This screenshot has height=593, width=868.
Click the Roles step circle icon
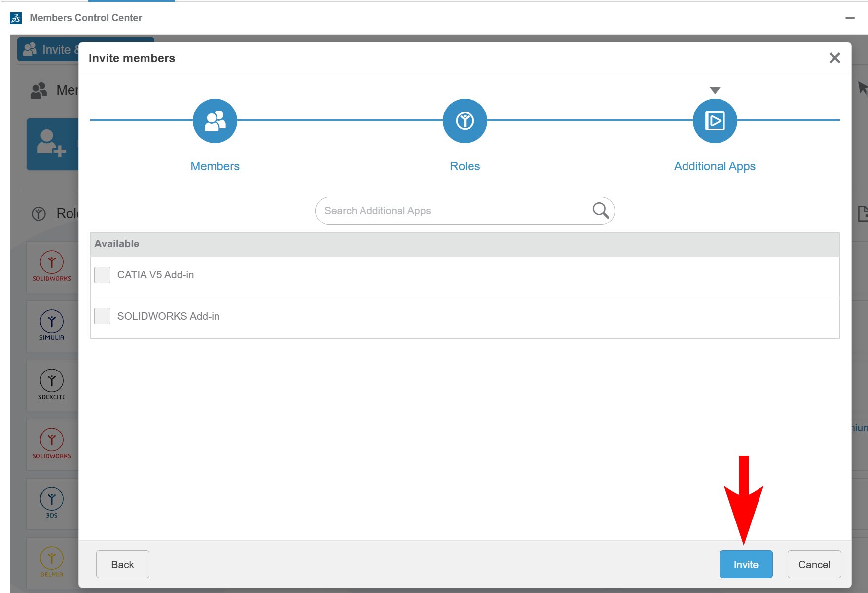(465, 121)
